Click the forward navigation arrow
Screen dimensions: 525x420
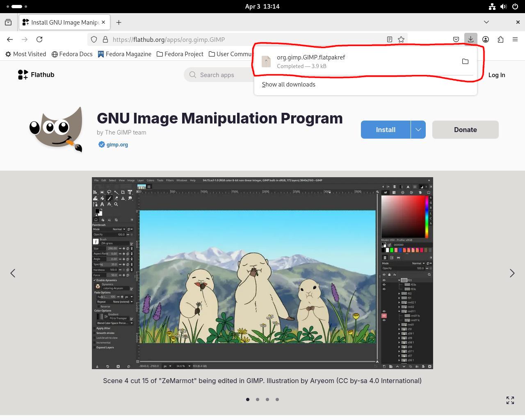[x=25, y=39]
